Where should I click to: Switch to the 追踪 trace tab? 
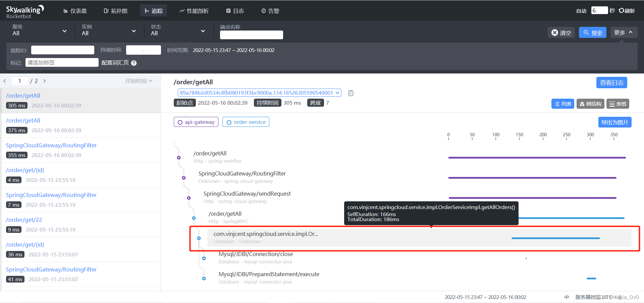[x=154, y=11]
